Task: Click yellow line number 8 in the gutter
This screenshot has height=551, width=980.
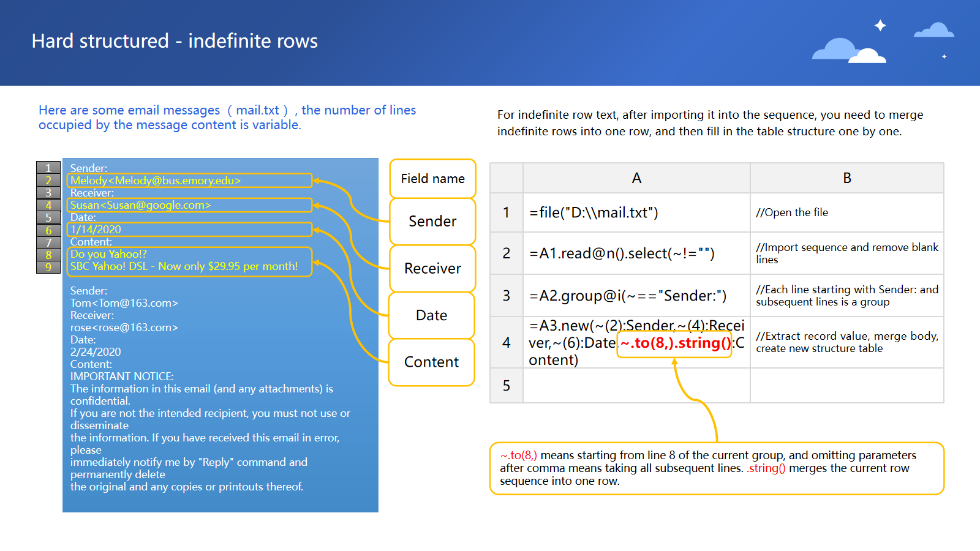Action: [48, 255]
